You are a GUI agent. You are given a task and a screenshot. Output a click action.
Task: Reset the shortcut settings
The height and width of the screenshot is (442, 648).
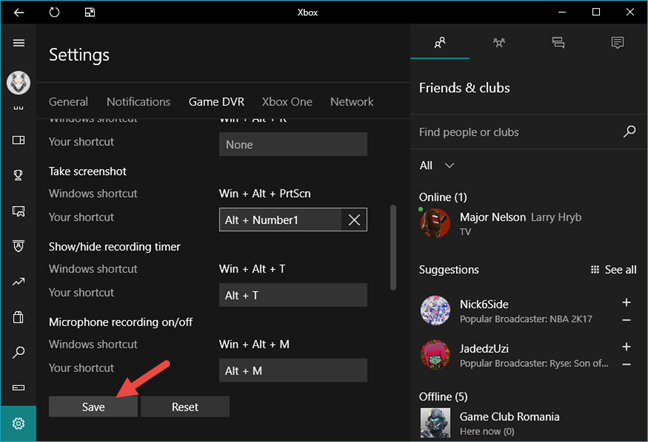[x=185, y=407]
